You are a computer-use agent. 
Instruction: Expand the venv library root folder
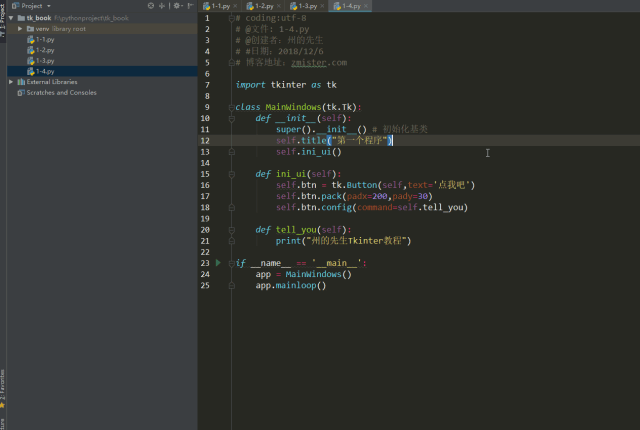pos(20,29)
